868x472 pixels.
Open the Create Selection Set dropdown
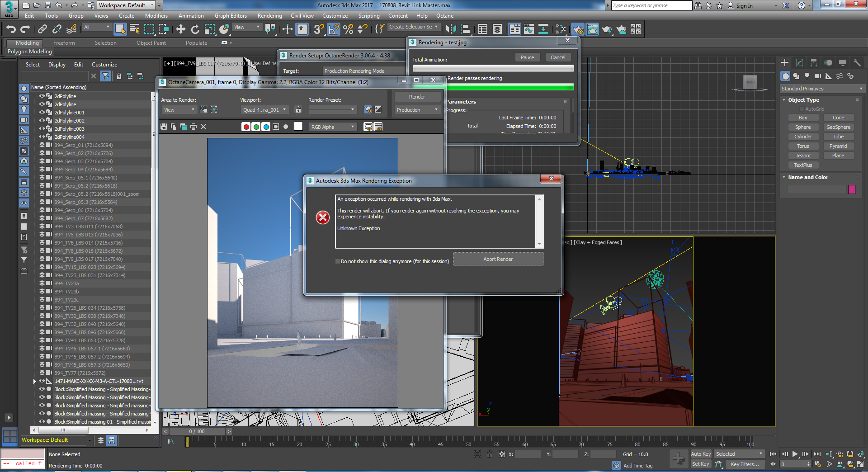coord(414,27)
